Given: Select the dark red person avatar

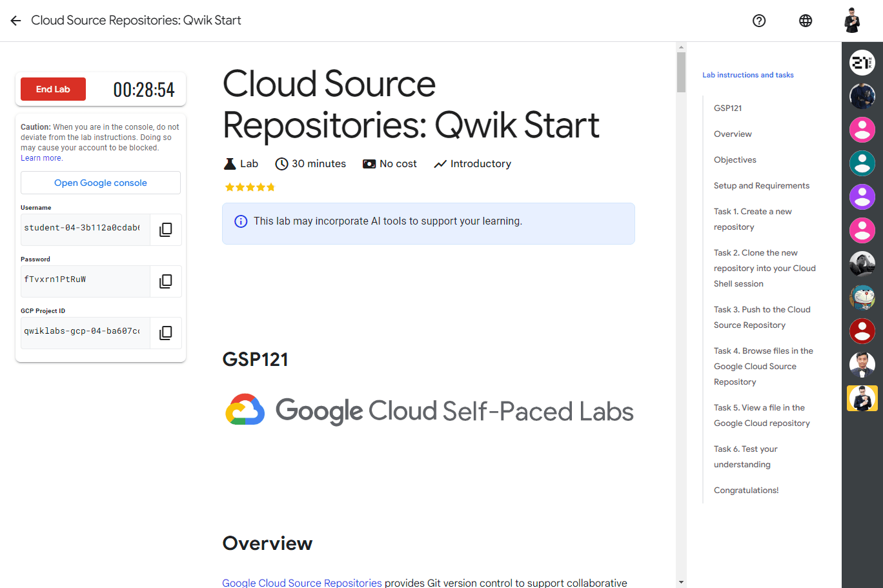Looking at the screenshot, I should [862, 331].
